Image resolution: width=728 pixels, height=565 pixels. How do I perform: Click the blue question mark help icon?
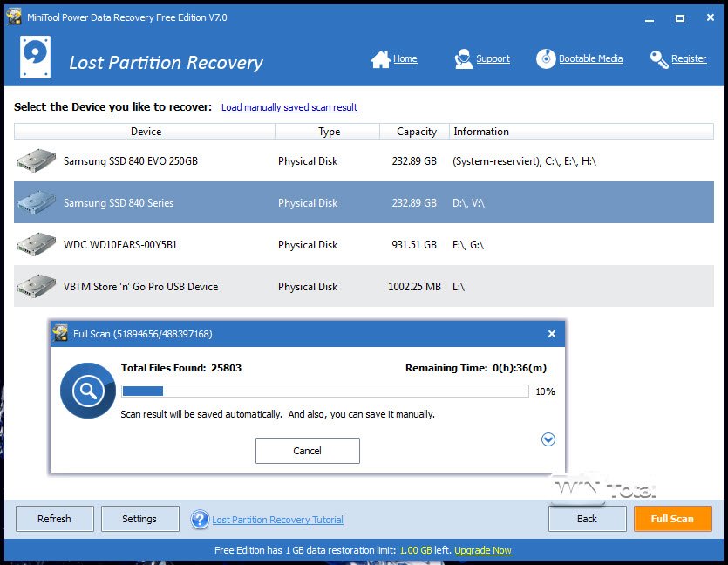click(200, 520)
